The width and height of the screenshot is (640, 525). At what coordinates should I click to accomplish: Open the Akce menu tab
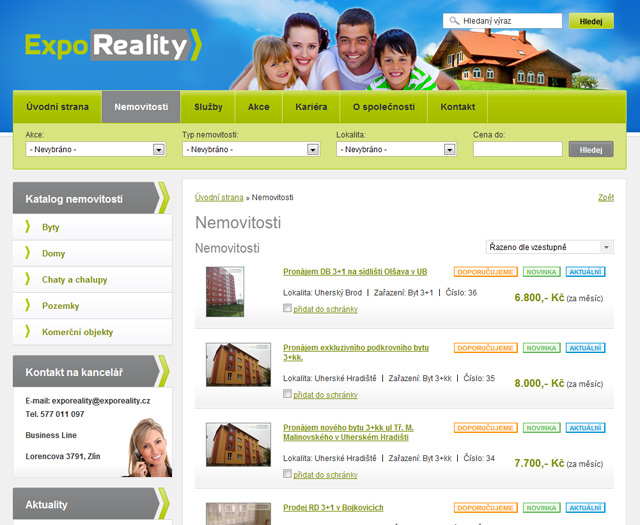(x=258, y=107)
